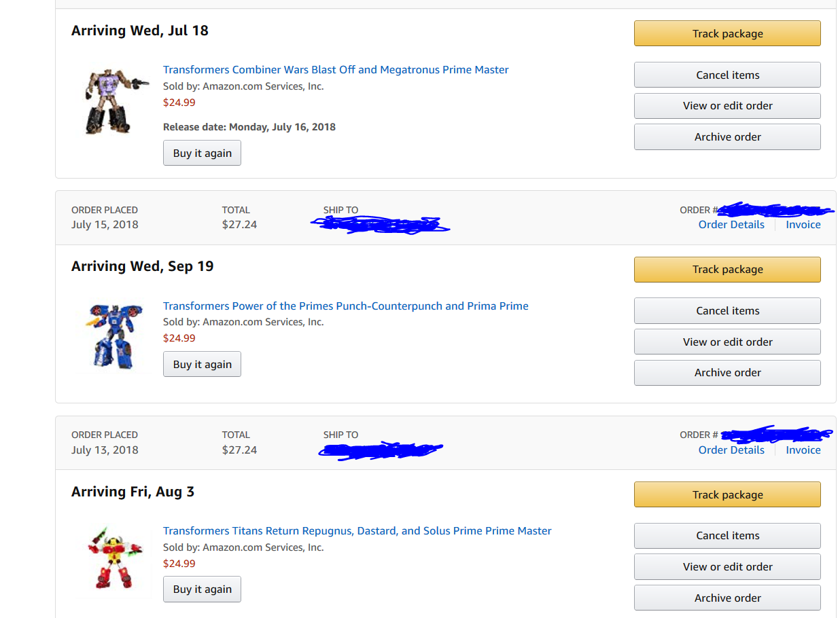Buy Punch-Counterpunch again
The height and width of the screenshot is (618, 840).
click(202, 365)
